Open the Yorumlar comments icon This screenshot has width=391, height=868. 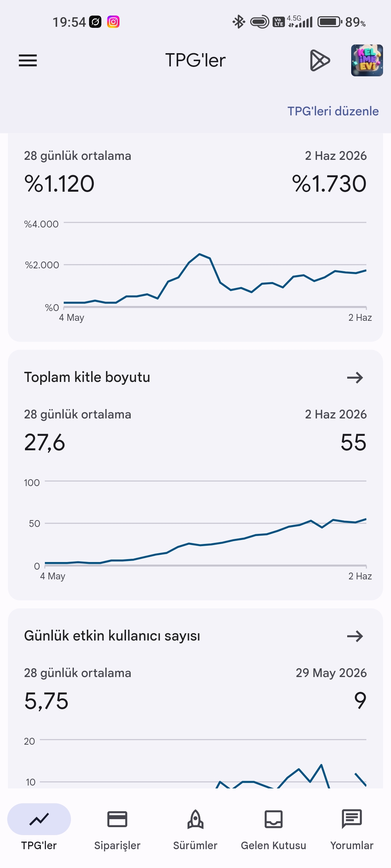352,819
